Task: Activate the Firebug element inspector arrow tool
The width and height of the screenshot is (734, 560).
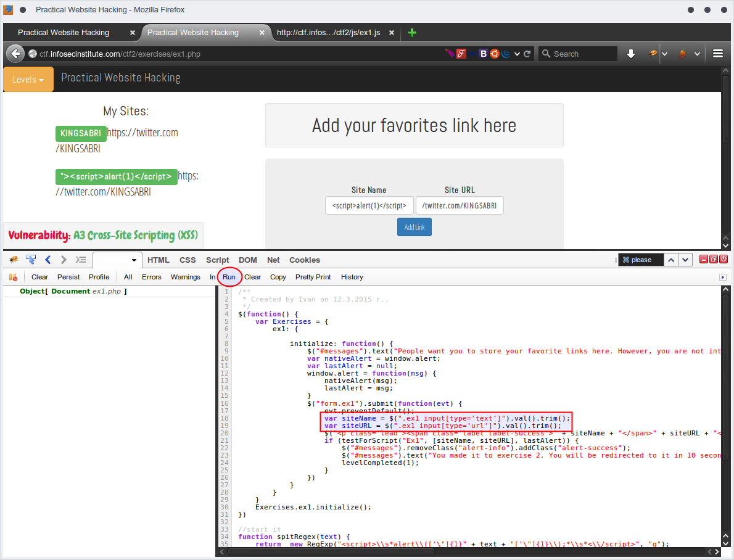Action: click(31, 260)
